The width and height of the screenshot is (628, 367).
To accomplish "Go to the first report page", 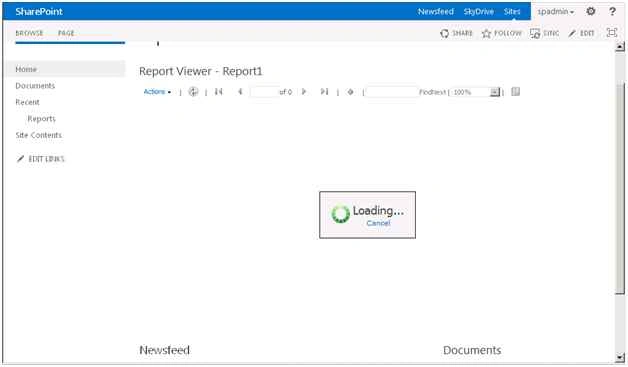I will pos(218,92).
